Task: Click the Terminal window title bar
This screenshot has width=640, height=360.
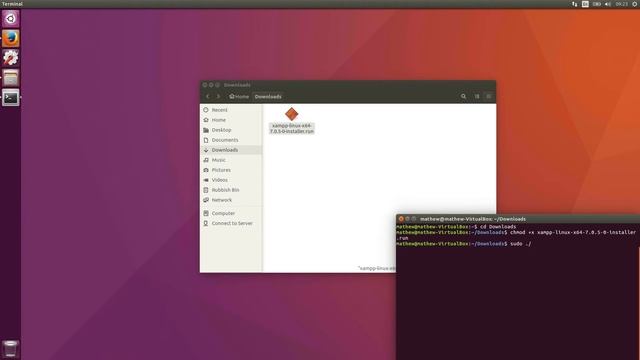Action: click(518, 219)
